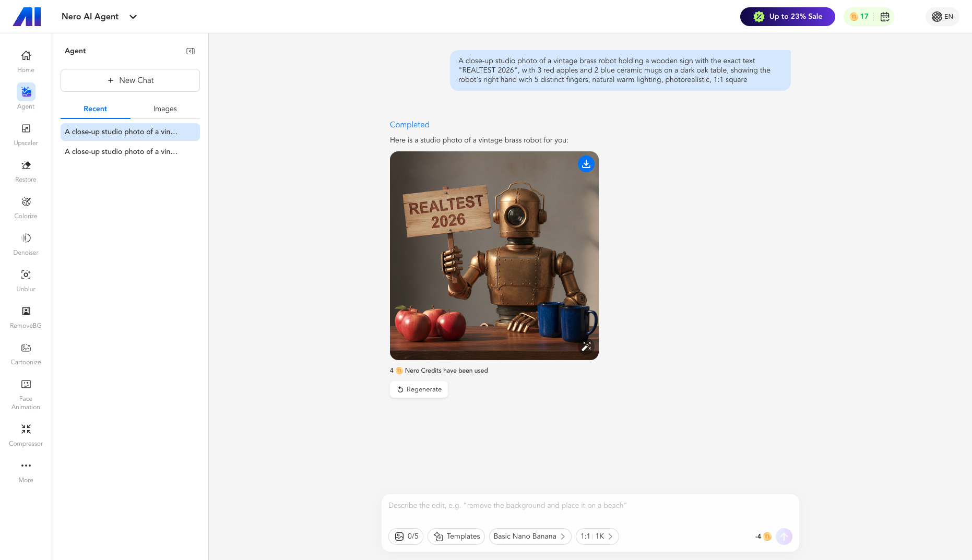Open the Compressor tool

(26, 435)
